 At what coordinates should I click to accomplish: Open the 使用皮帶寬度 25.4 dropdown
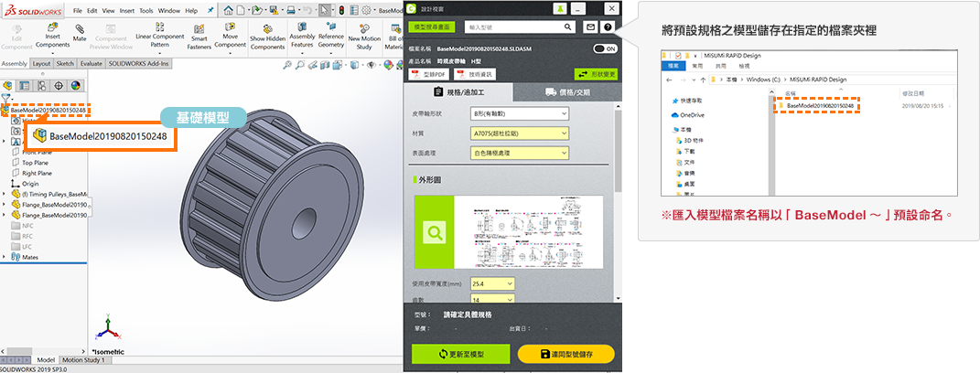click(493, 284)
